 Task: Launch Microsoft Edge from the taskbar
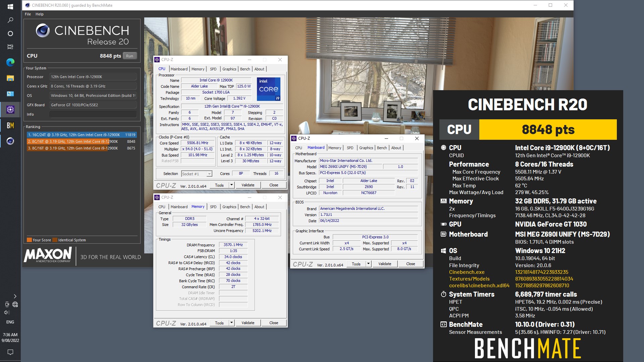pyautogui.click(x=10, y=62)
